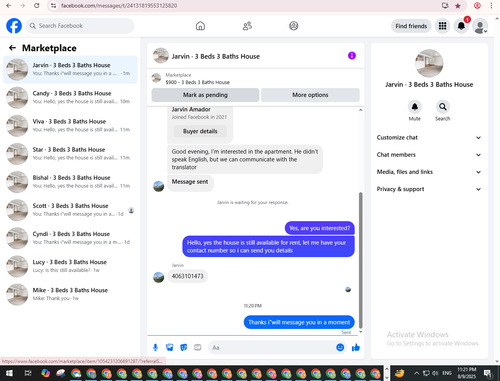The height and width of the screenshot is (381, 500).
Task: Open the Mike conversation
Action: point(70,294)
